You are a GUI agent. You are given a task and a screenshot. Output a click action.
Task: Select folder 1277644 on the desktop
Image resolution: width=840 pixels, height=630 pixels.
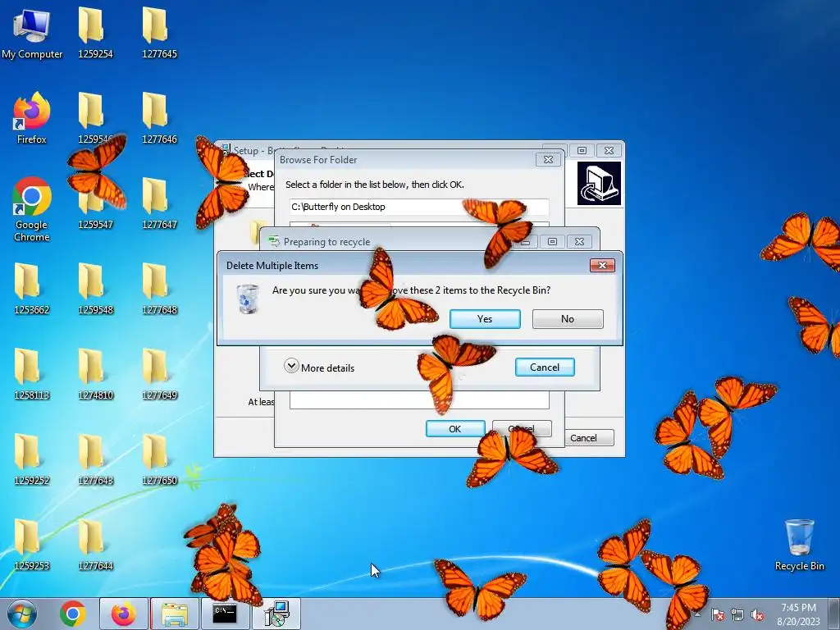95,545
